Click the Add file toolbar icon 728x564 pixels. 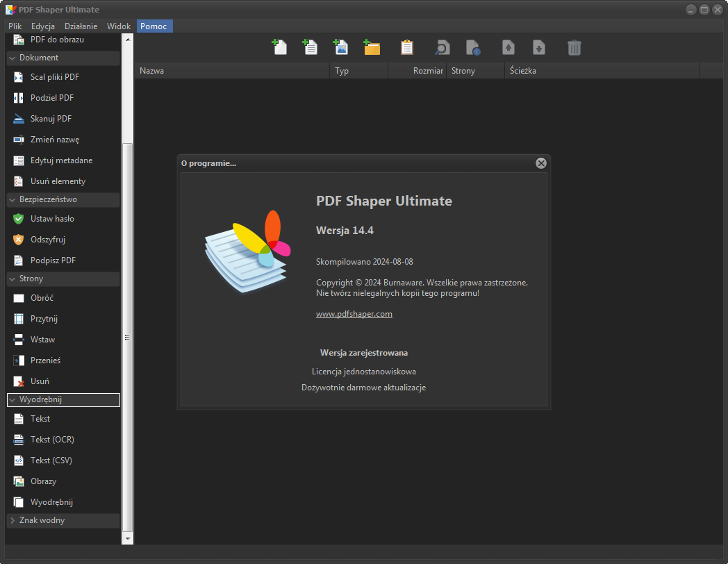279,47
